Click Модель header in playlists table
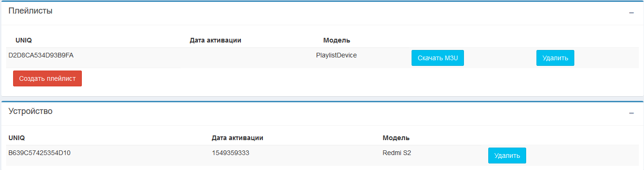 (337, 40)
